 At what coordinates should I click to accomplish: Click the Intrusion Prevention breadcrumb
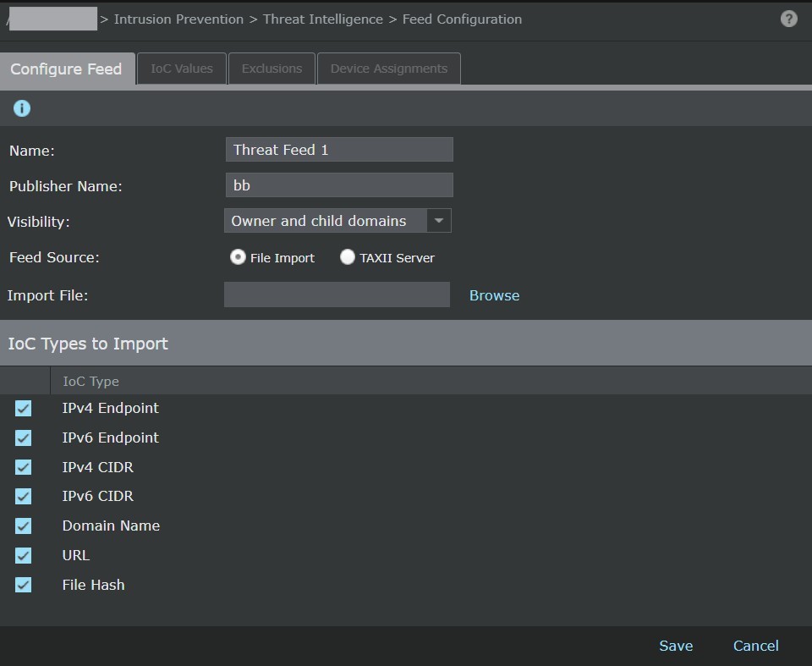178,19
